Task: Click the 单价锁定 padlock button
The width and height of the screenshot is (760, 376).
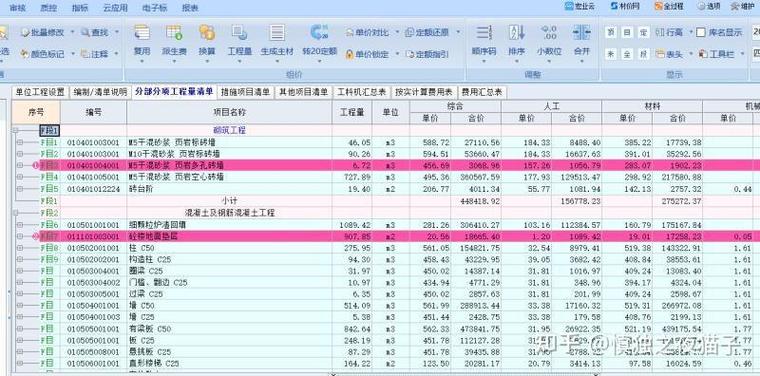Action: pos(367,54)
